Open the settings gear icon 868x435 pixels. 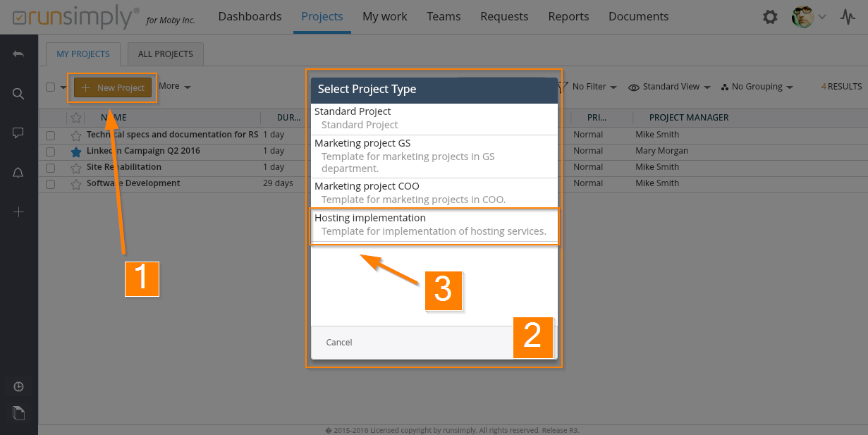(x=770, y=17)
